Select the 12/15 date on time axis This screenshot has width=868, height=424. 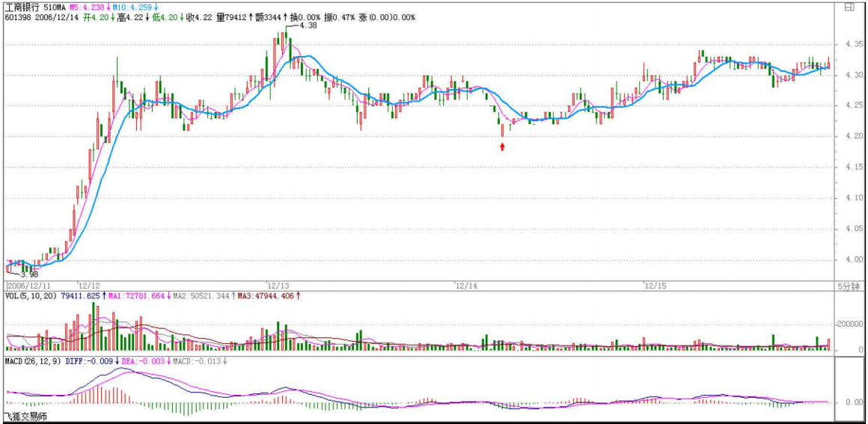point(655,286)
